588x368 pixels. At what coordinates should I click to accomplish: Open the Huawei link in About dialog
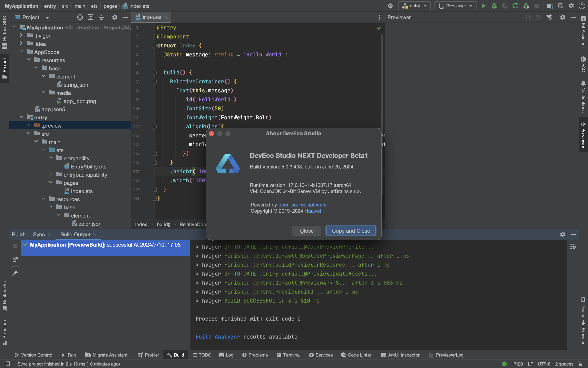click(312, 211)
